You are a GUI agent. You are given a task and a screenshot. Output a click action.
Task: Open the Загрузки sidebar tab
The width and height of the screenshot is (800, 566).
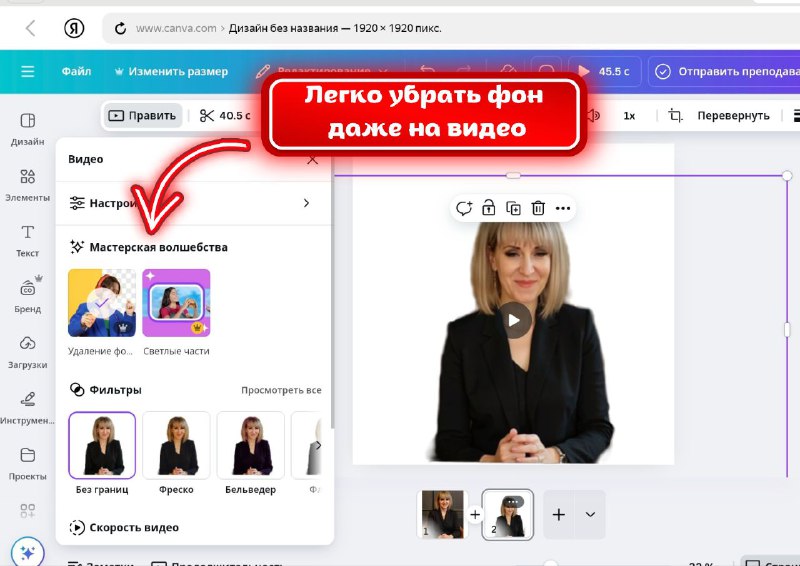tap(28, 352)
